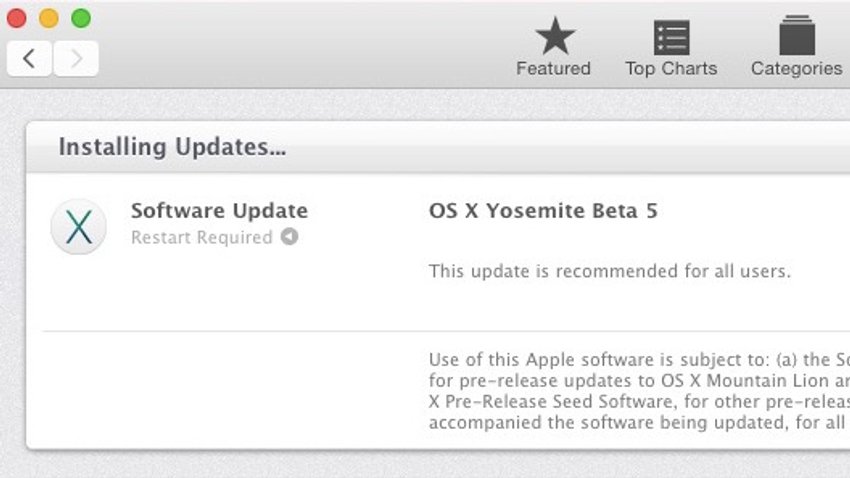Open Top Charts via its list icon
850x478 pixels.
coord(671,37)
